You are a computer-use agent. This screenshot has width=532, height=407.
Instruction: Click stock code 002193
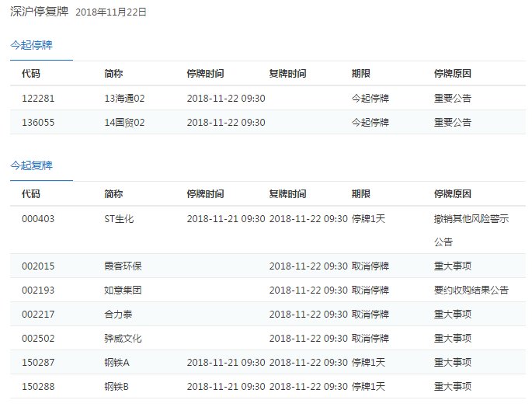[38, 290]
